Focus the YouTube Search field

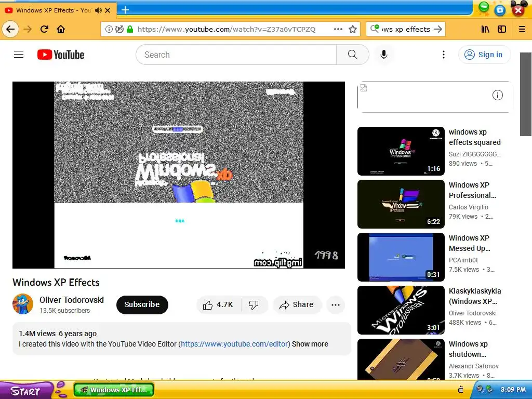(236, 55)
